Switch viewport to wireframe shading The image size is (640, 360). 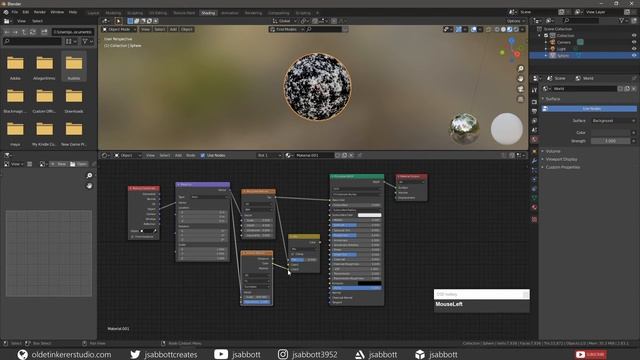(497, 29)
